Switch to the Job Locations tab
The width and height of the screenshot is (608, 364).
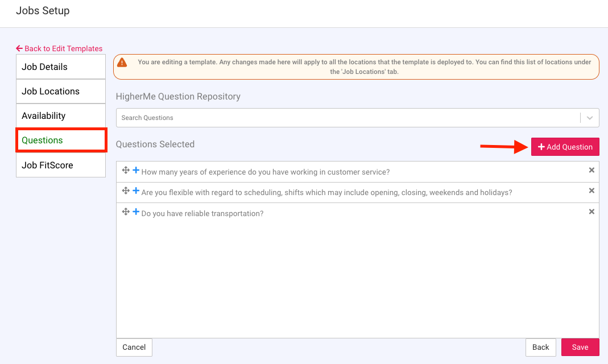(x=61, y=91)
